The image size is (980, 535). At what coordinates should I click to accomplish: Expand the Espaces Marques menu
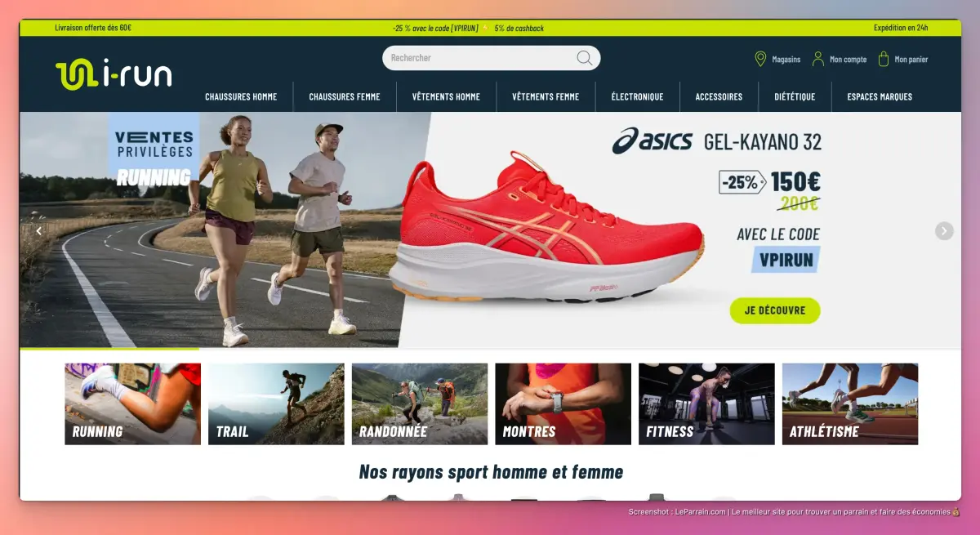click(880, 96)
